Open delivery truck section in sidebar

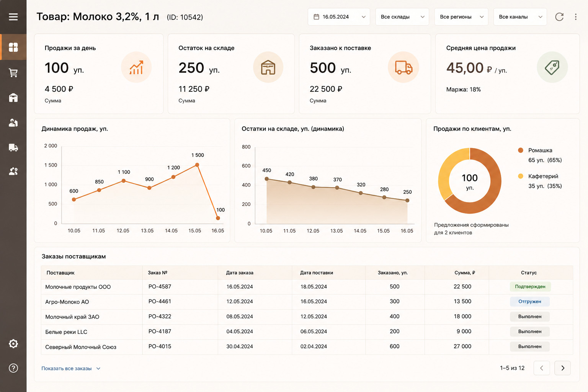pos(13,148)
